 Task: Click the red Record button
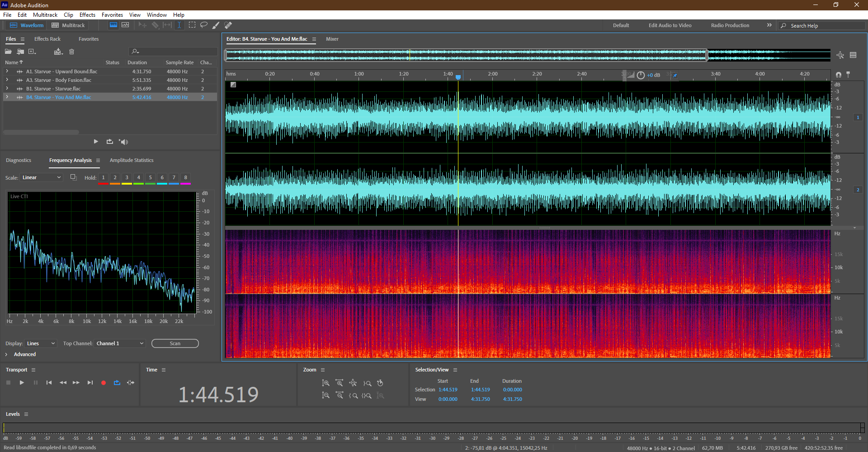click(x=104, y=383)
